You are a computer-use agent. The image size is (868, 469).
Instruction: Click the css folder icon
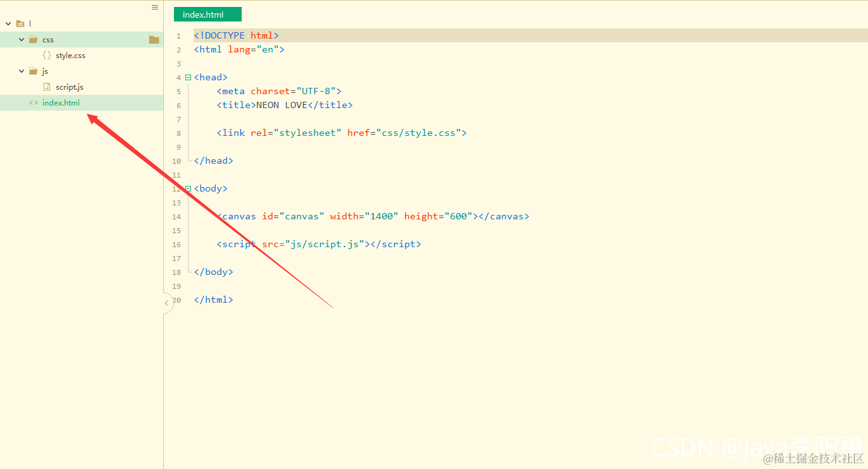[x=34, y=39]
